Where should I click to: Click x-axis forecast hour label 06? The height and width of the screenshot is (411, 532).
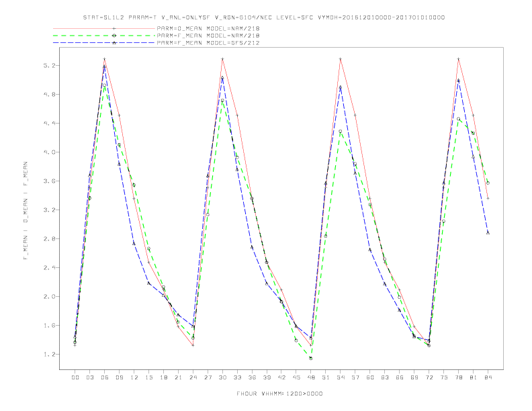105,377
